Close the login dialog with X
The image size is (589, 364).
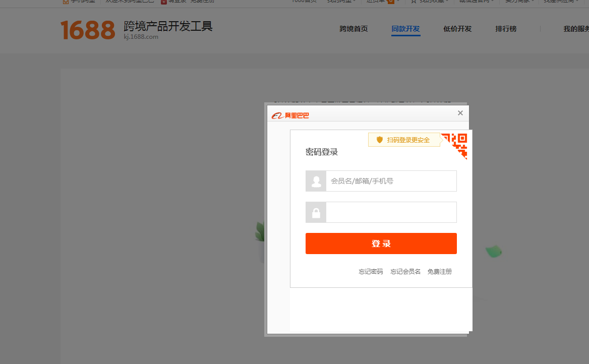460,113
